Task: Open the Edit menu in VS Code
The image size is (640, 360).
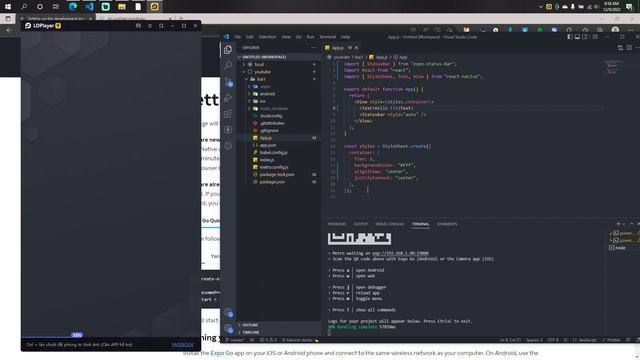Action: 249,37
